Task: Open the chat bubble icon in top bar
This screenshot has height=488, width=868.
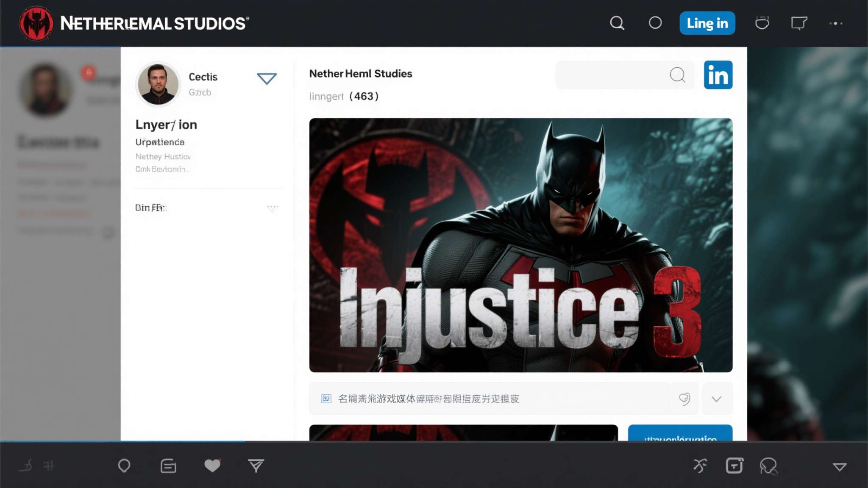Action: pos(799,23)
